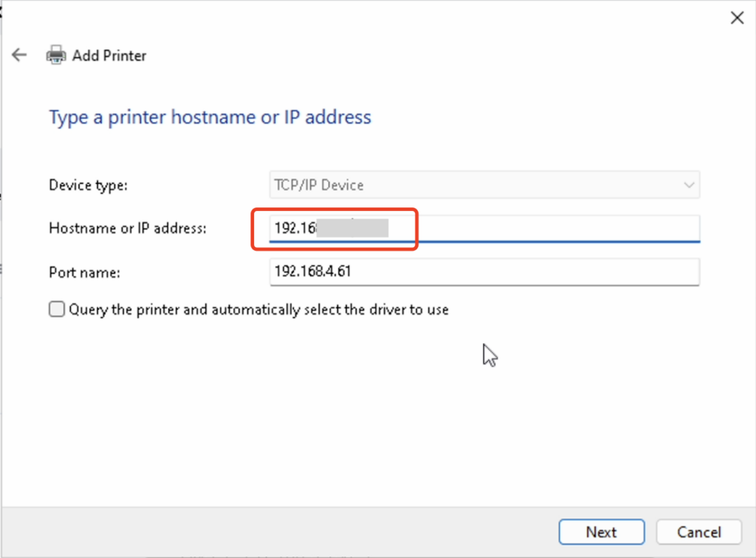The width and height of the screenshot is (756, 558).
Task: Close the Add Printer dialog window
Action: (736, 18)
